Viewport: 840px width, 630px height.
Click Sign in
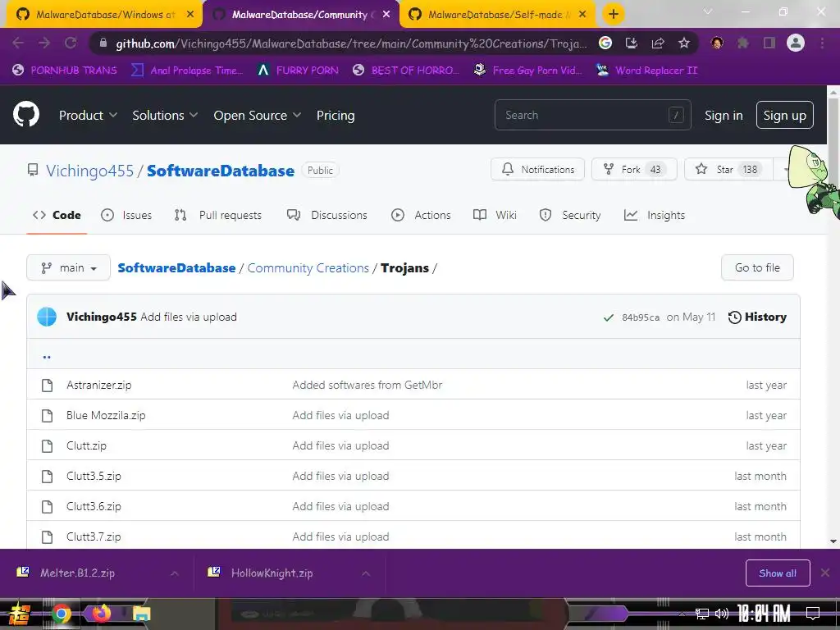pos(724,115)
